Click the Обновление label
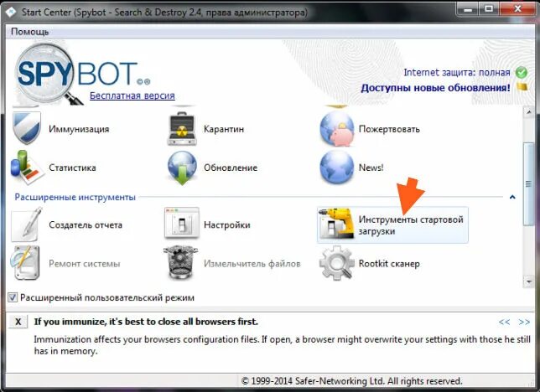540x392 pixels. pyautogui.click(x=231, y=168)
